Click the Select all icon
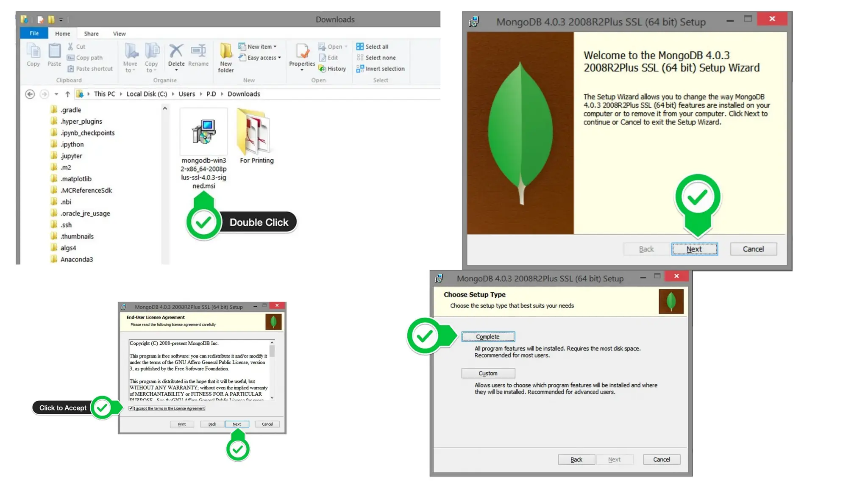The height and width of the screenshot is (488, 868). pos(360,47)
